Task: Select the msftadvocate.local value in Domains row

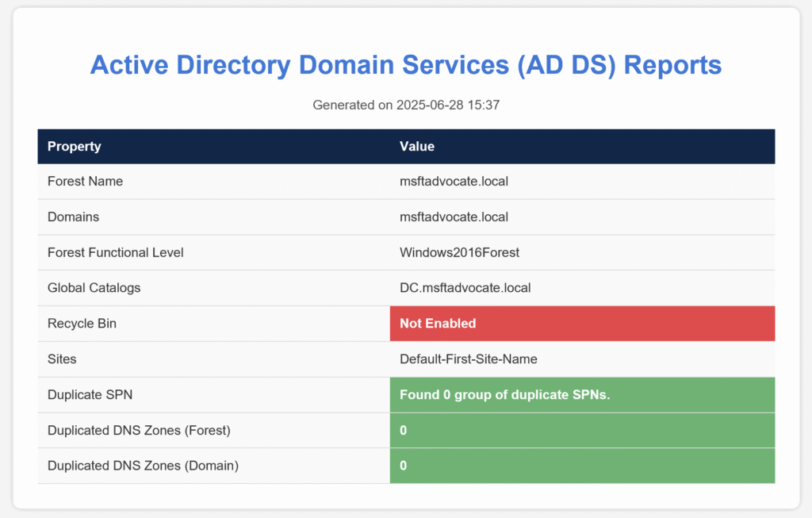Action: pyautogui.click(x=454, y=217)
